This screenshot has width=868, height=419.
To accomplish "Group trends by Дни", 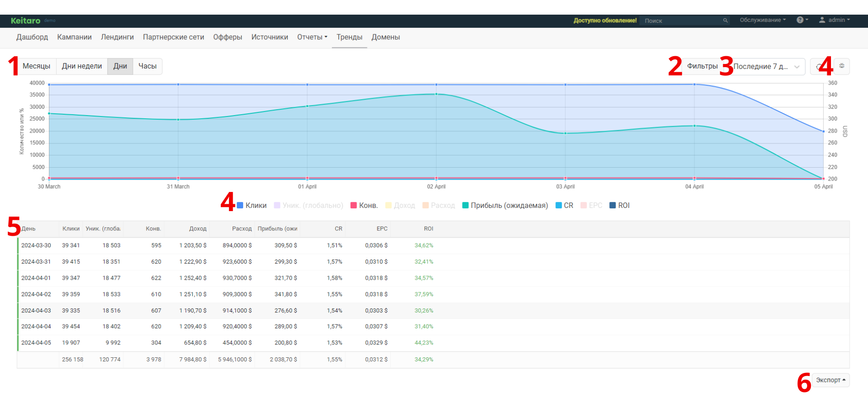I will (x=120, y=66).
